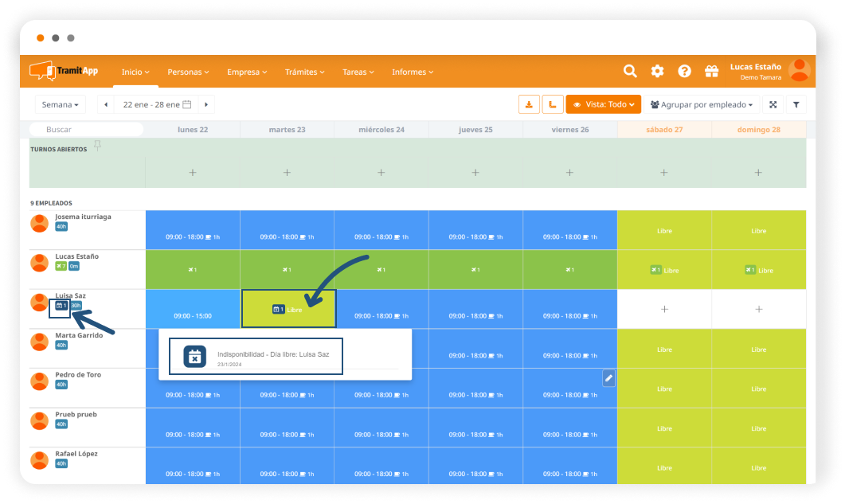
Task: Open the filter funnel icon
Action: pos(796,104)
